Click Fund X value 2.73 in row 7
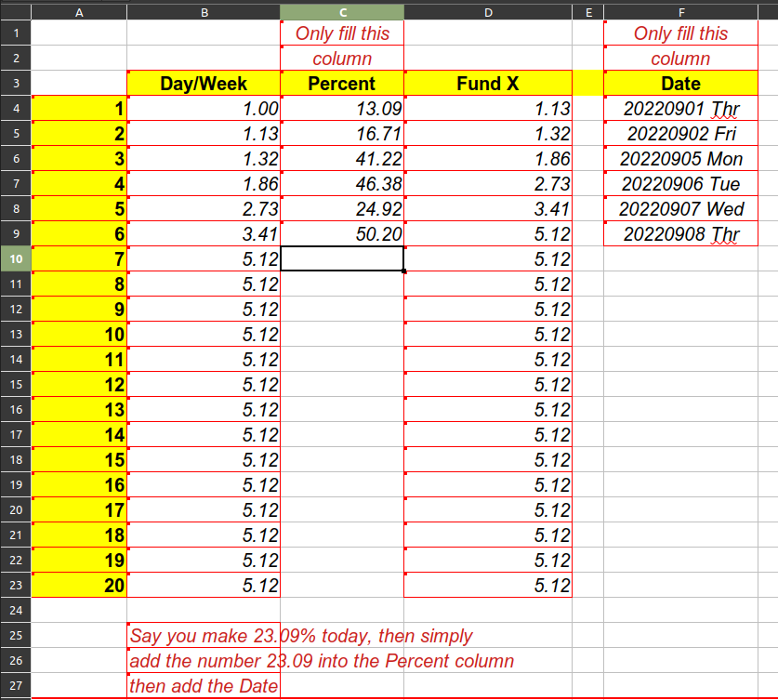 [488, 183]
